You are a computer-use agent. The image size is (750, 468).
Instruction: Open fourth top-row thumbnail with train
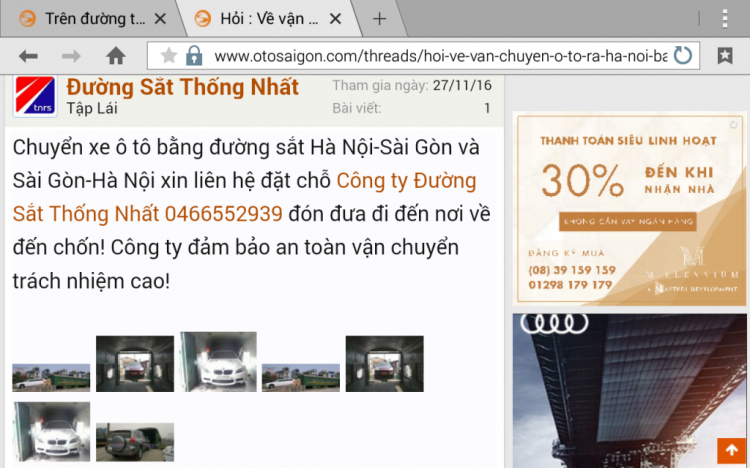pos(301,378)
